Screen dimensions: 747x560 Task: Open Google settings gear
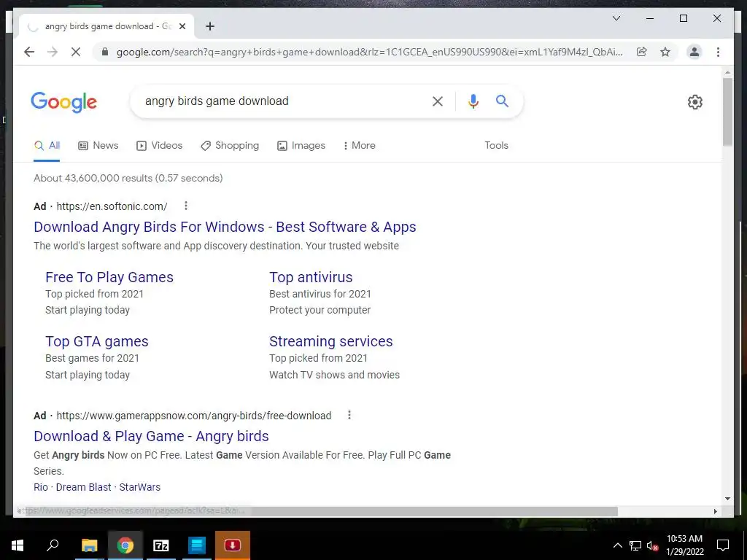coord(695,102)
